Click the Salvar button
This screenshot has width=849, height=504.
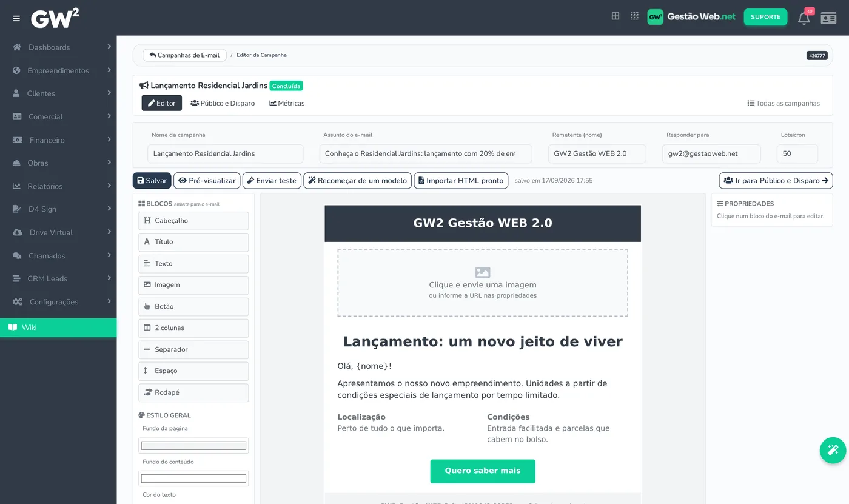pos(152,181)
